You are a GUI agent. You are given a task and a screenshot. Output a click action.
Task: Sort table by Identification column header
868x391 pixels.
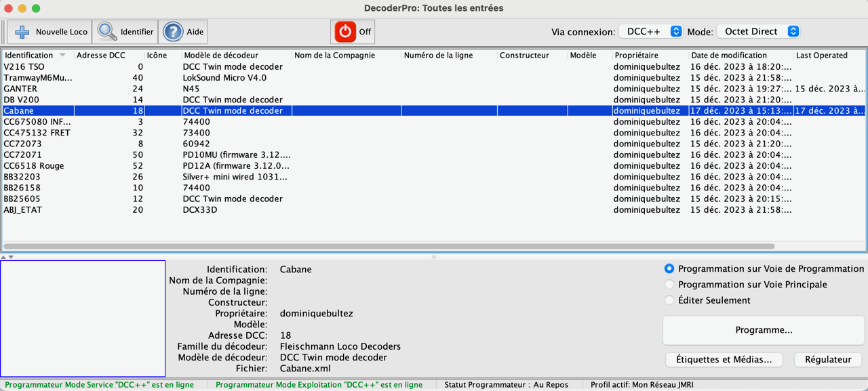coord(37,56)
